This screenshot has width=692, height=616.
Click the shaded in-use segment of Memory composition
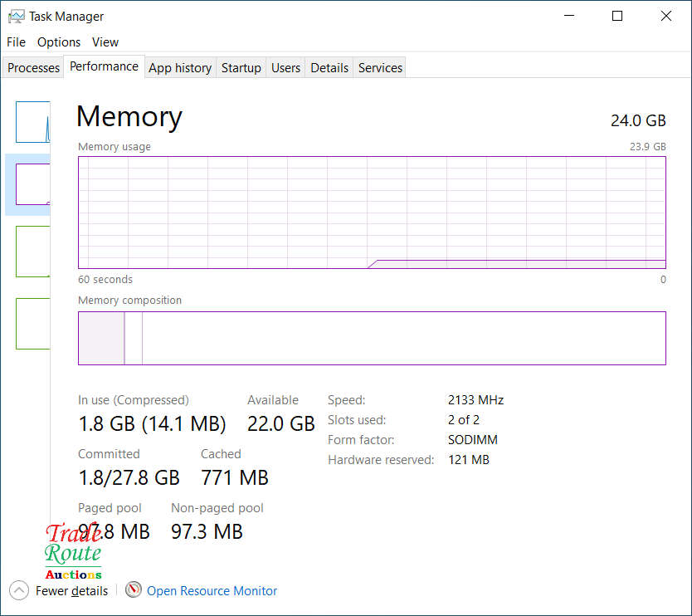[x=100, y=338]
